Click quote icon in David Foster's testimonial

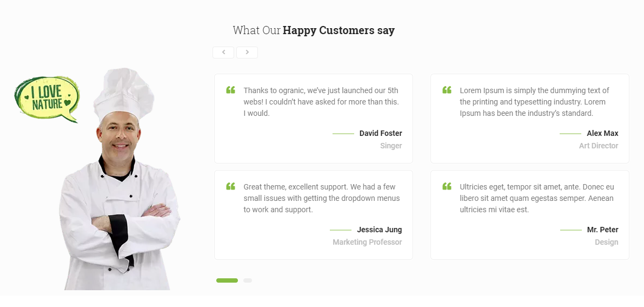coord(231,90)
